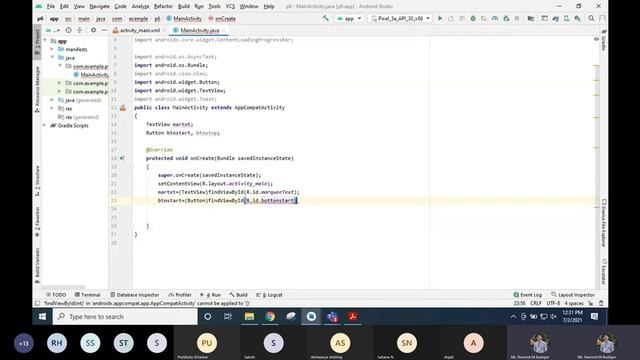
Task: Open the Layout Inspector button
Action: click(573, 295)
